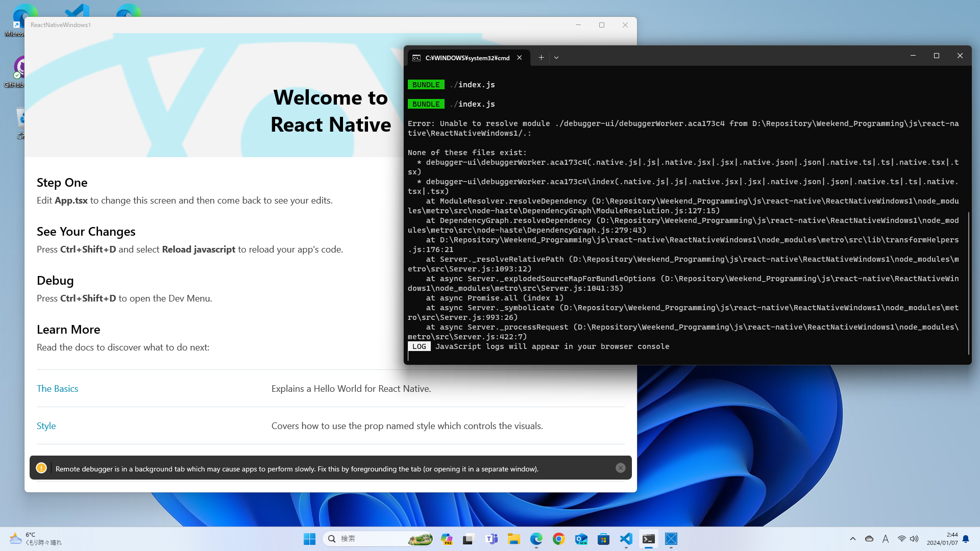Click 'Explains a Hello World for React Native.'

point(351,389)
